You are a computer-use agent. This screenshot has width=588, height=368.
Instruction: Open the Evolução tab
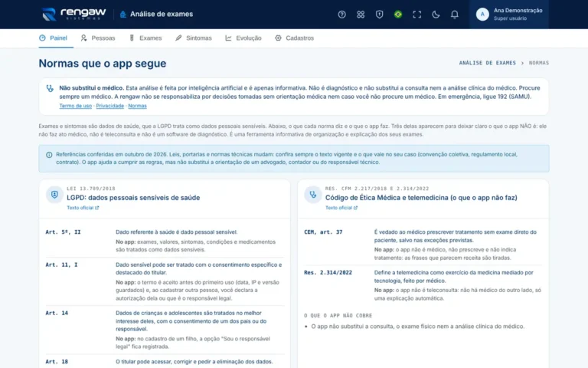243,38
